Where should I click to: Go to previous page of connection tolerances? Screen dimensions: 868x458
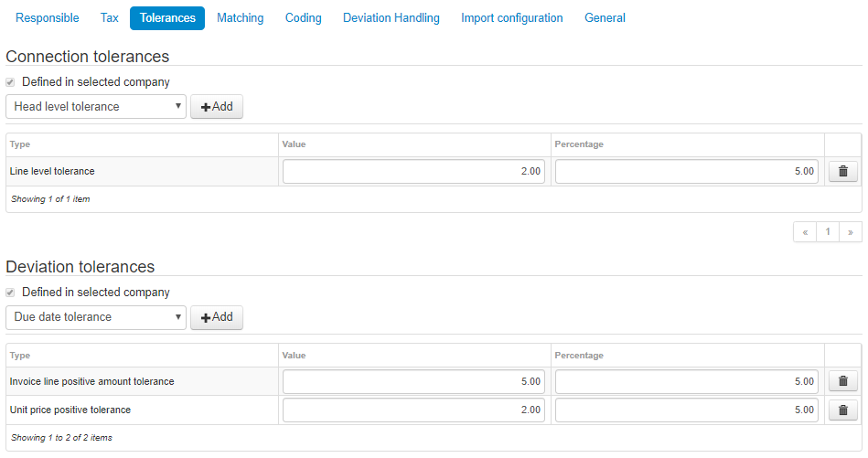pos(805,232)
